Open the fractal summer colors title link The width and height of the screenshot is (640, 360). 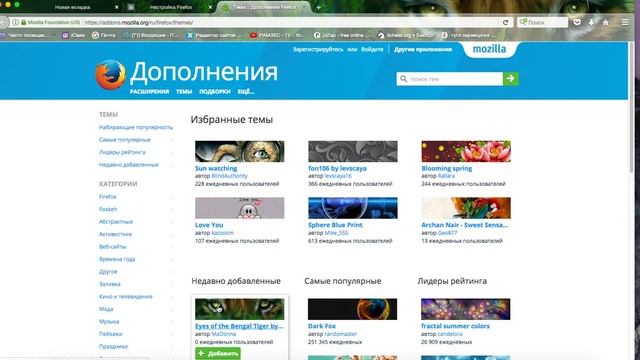[455, 326]
